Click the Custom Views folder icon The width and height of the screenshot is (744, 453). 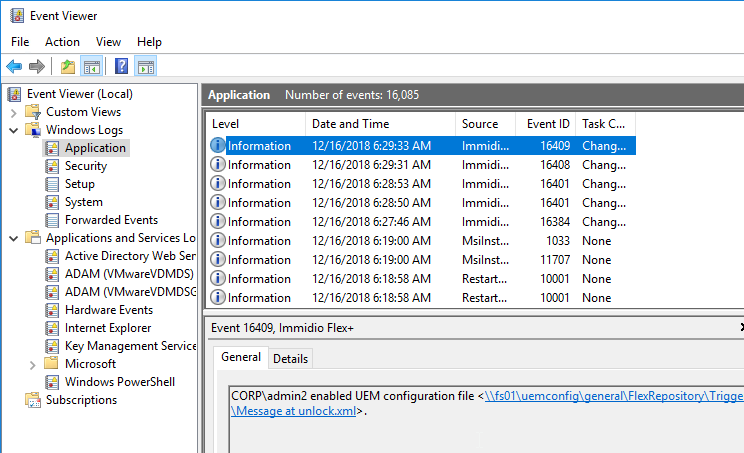(33, 112)
